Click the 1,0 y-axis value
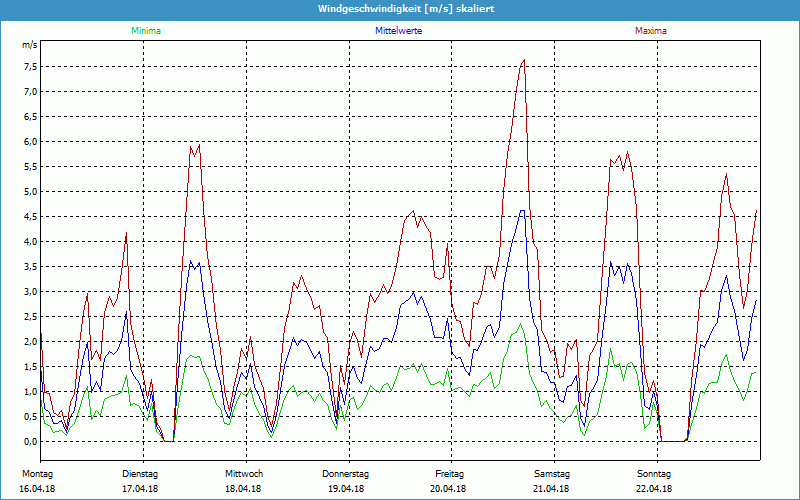800x500 pixels. [x=30, y=392]
